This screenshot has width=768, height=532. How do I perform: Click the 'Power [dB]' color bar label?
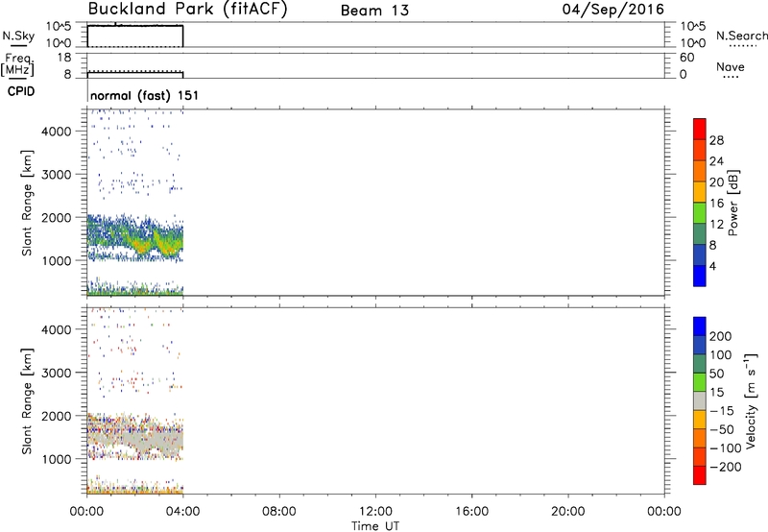(x=733, y=203)
